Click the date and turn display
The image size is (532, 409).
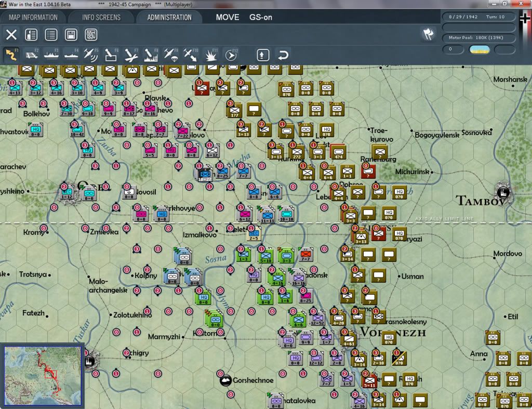478,17
